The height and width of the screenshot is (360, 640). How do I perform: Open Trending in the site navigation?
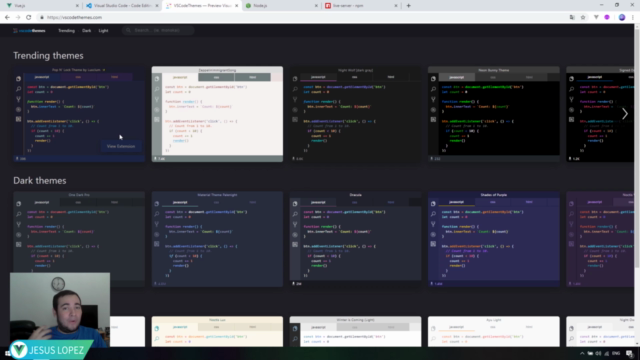point(66,31)
